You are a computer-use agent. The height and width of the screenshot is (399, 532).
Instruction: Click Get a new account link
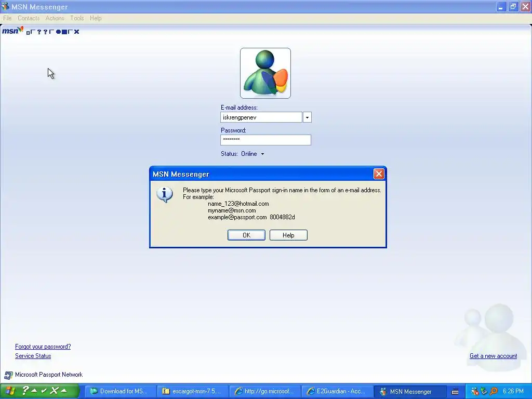coord(494,356)
